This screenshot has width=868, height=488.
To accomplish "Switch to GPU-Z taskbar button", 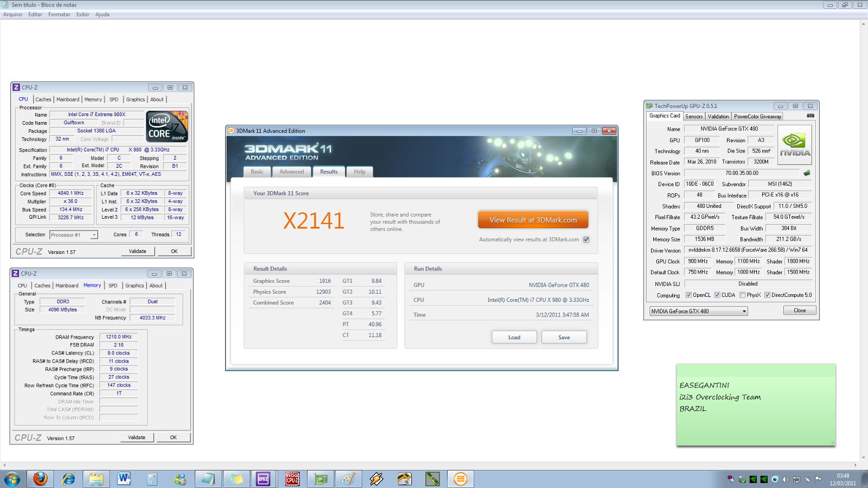I will coord(321,479).
